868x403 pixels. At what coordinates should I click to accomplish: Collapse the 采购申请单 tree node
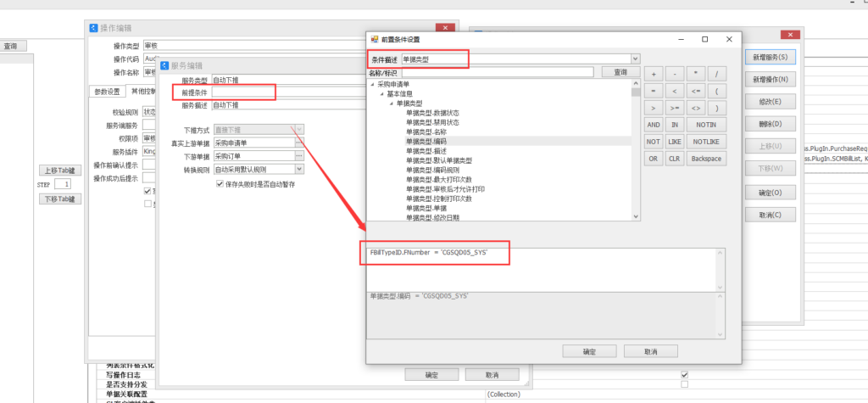click(373, 84)
